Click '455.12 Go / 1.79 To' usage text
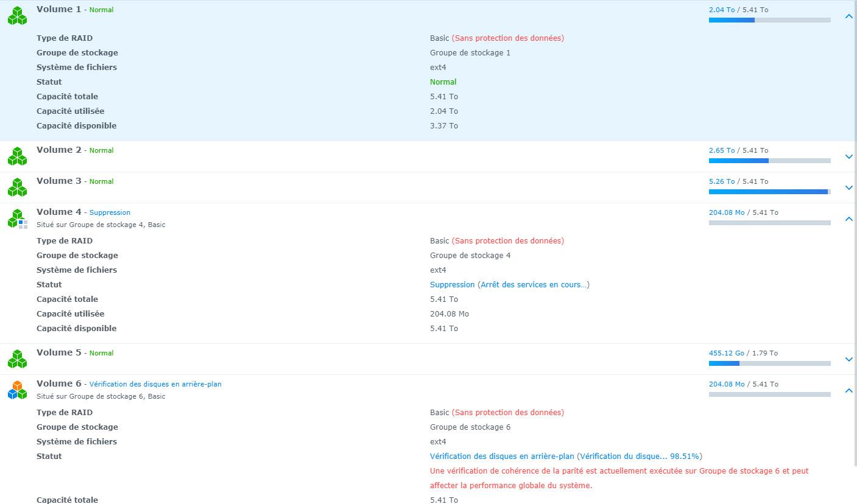Viewport: 857px width, 504px height. pos(743,353)
